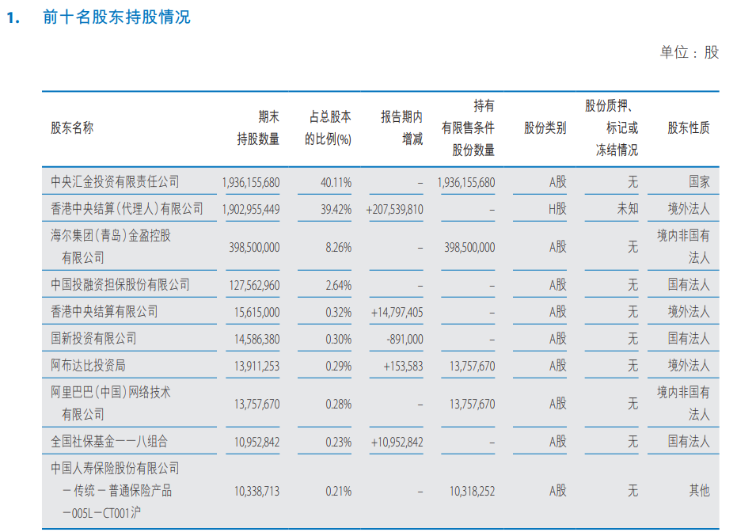
Task: Click the holding value 10,338,713
Action: pos(257,491)
